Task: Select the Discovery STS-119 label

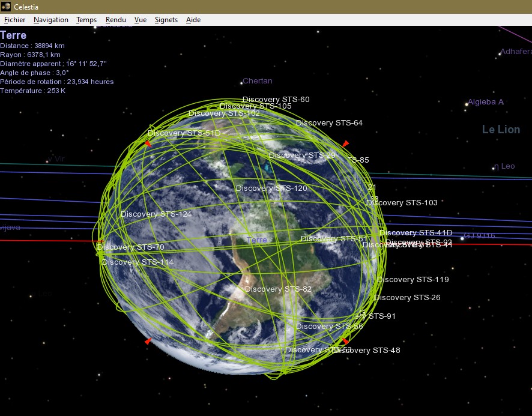Action: [413, 280]
